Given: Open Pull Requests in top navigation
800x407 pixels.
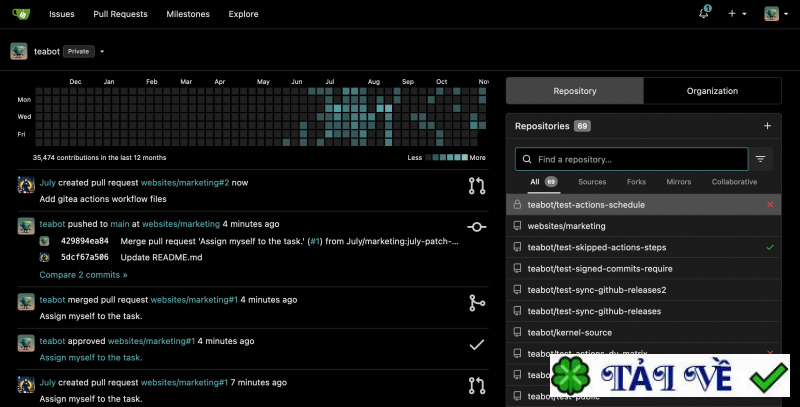Looking at the screenshot, I should tap(119, 14).
